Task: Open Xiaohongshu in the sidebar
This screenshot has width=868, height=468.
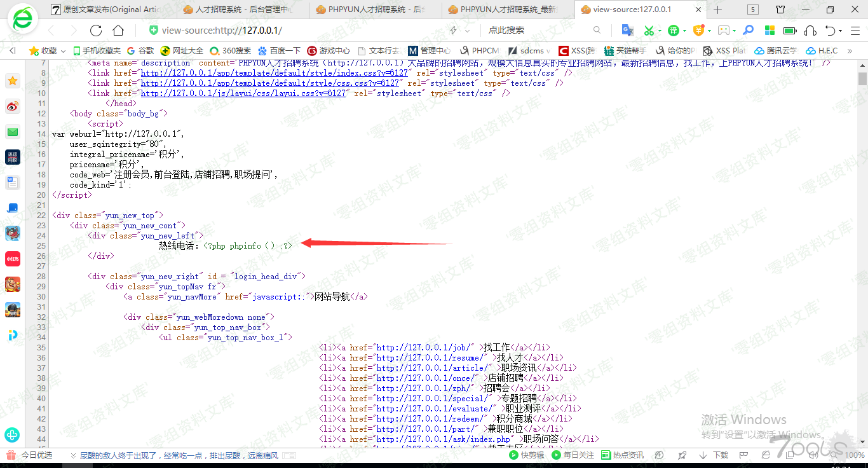Action: (13, 258)
